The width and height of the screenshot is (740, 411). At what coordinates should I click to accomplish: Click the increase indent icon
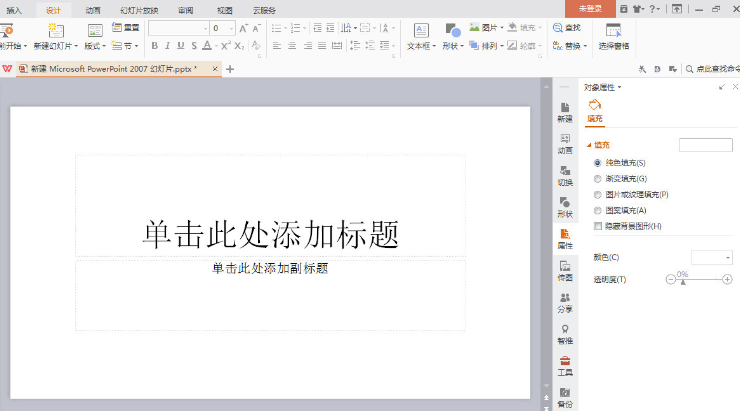(330, 28)
